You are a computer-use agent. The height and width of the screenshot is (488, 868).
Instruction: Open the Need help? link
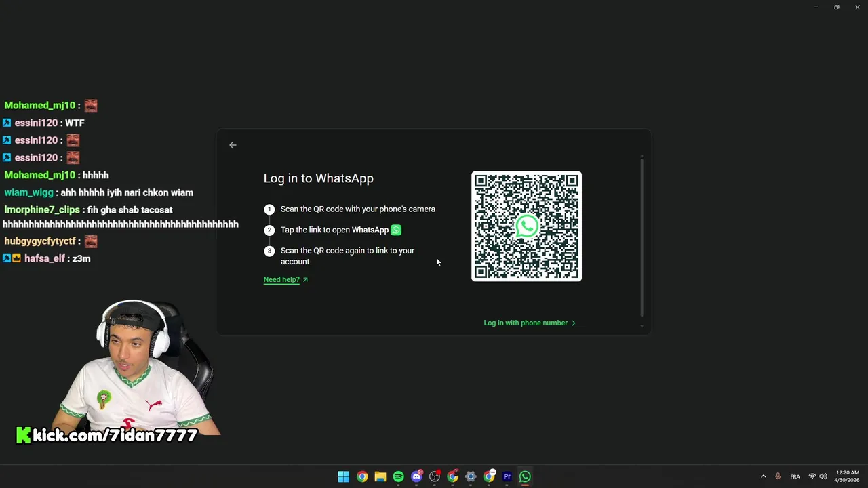pos(285,279)
